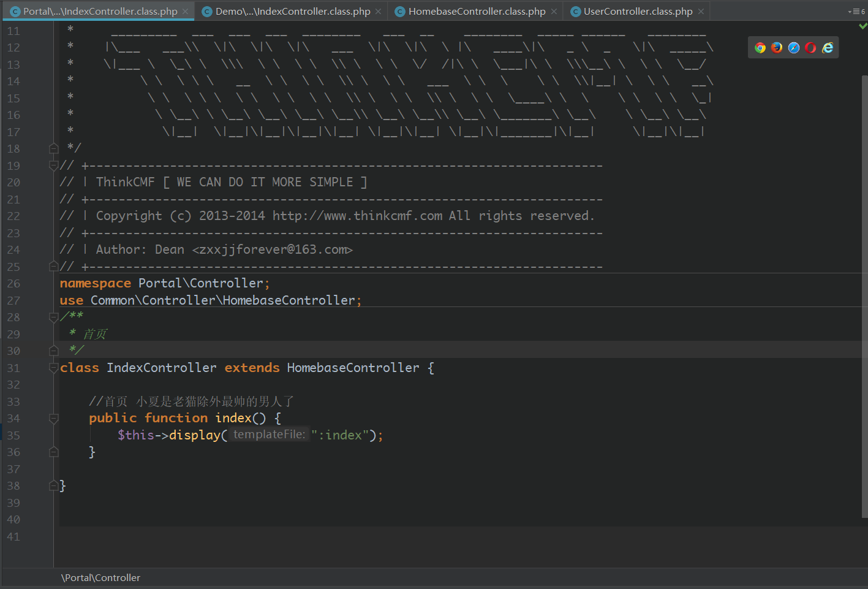
Task: Close HomebaseController.class.php tab
Action: pos(554,12)
